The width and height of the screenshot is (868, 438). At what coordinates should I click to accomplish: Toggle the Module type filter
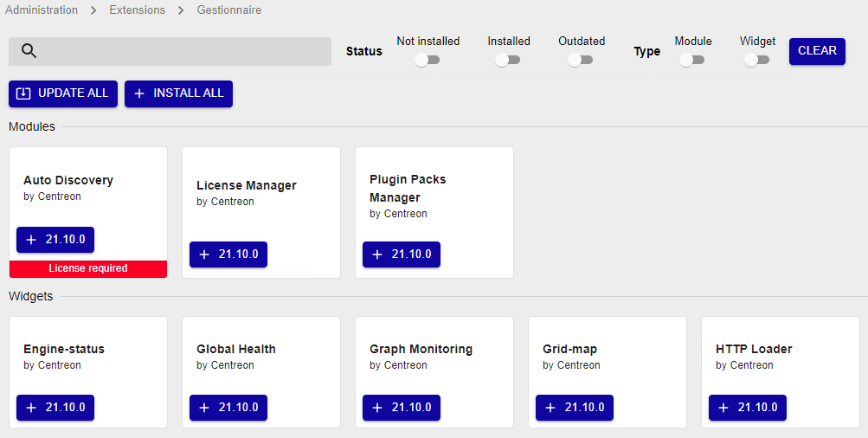[691, 60]
